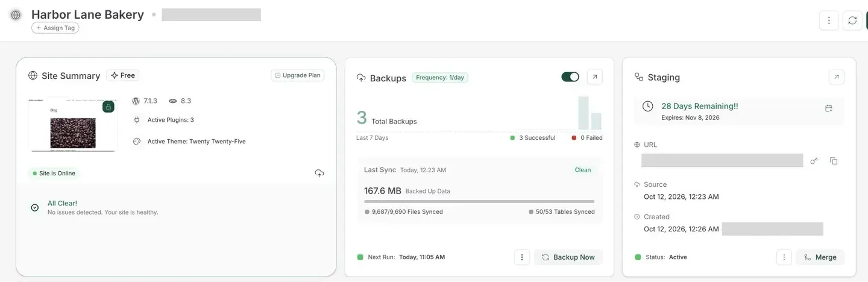Open Backups panel with arrow icon
Image resolution: width=868 pixels, height=282 pixels.
pos(595,77)
